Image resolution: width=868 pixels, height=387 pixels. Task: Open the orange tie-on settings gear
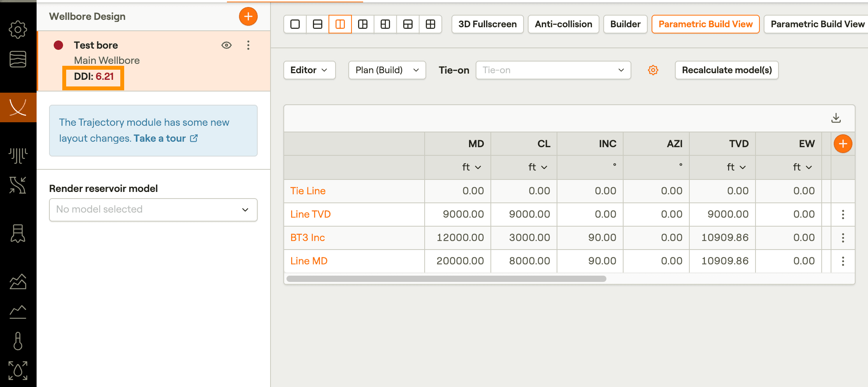coord(653,70)
